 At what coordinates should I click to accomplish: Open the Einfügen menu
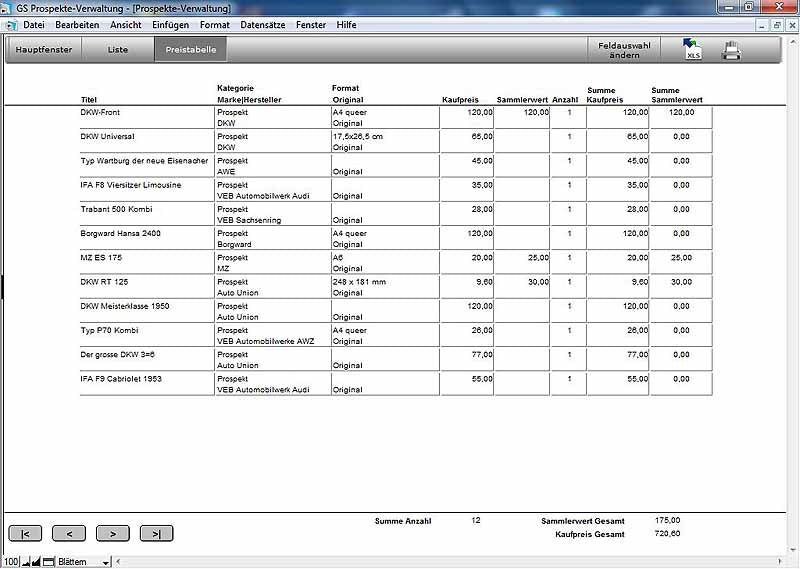170,24
